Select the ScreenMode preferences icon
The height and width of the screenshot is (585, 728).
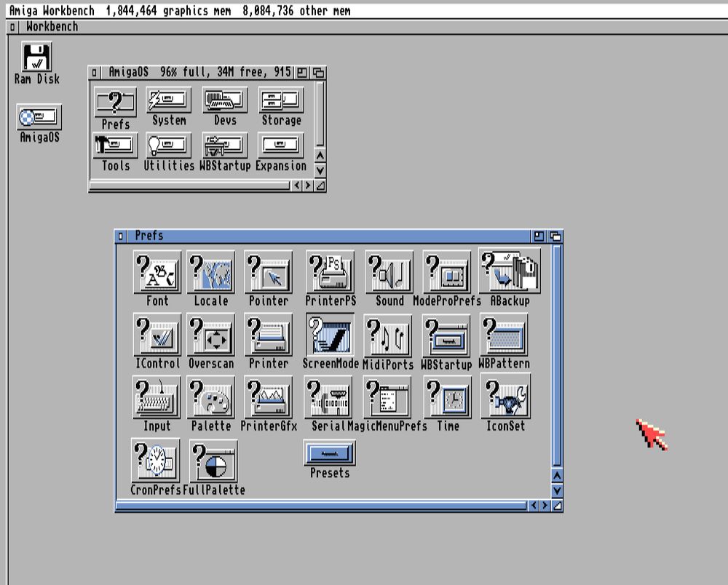click(x=330, y=335)
